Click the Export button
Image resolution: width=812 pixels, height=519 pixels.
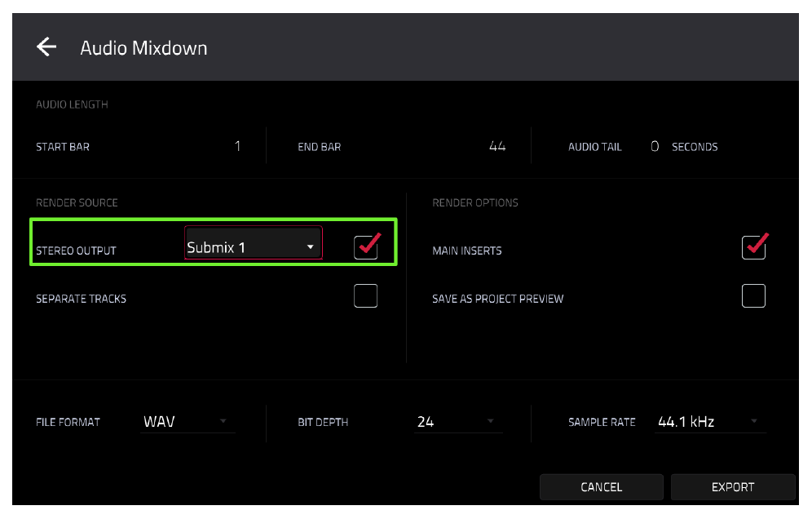733,487
